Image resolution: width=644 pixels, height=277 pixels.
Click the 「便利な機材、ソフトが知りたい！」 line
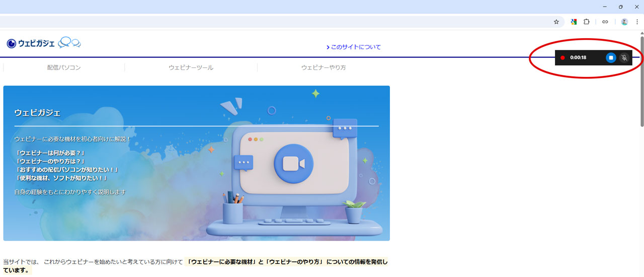coord(61,178)
